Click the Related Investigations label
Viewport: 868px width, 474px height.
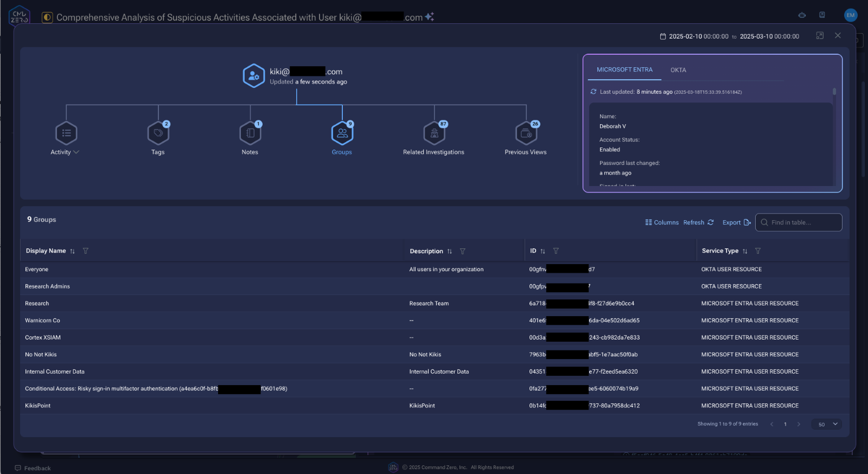(x=433, y=152)
